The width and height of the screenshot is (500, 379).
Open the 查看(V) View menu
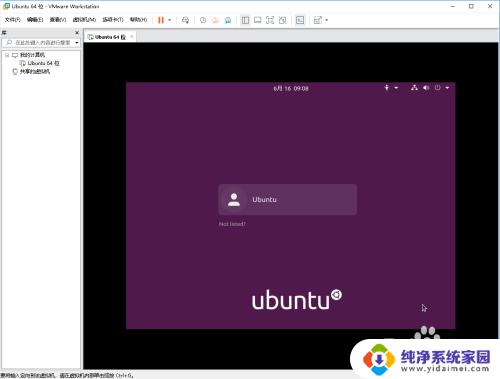58,20
